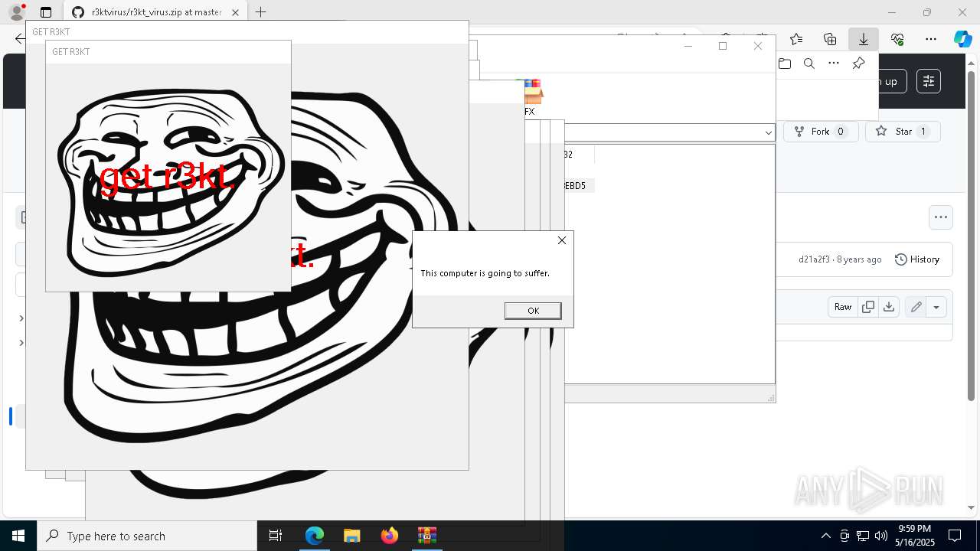Switch to Microsoft Edge on taskbar
Screen dimensions: 980x551
click(x=315, y=536)
